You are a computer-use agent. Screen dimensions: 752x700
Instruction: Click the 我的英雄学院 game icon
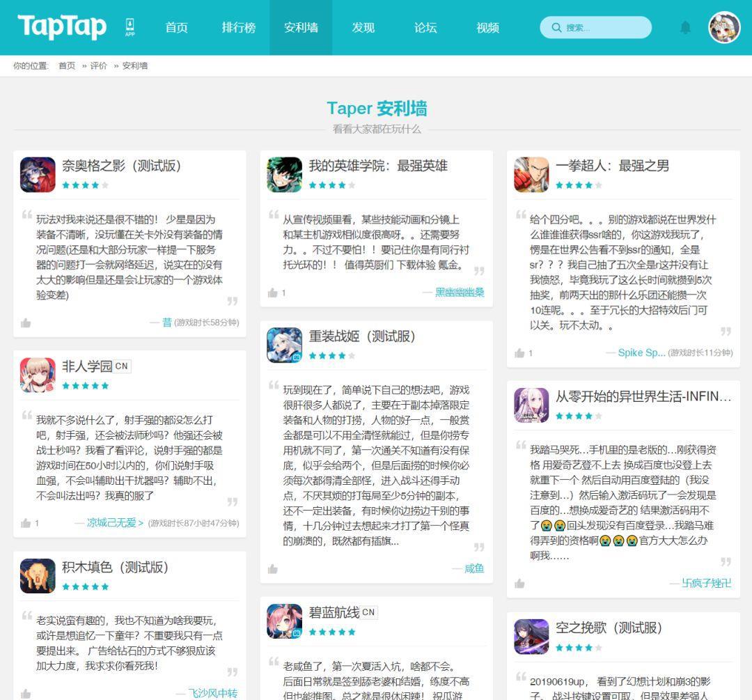click(x=284, y=175)
